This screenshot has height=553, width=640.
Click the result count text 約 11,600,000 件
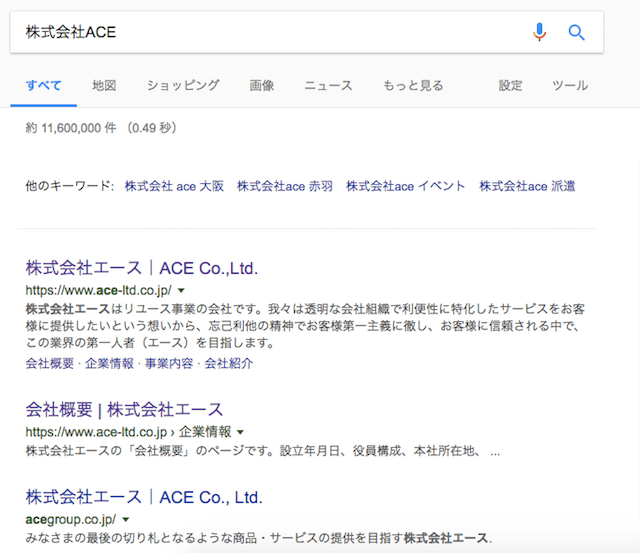pos(71,128)
